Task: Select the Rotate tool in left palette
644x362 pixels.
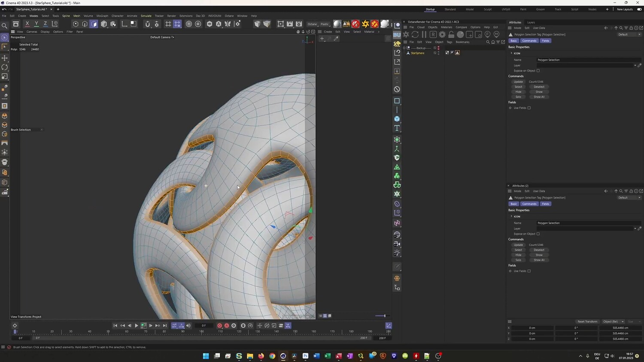Action: pos(5,67)
